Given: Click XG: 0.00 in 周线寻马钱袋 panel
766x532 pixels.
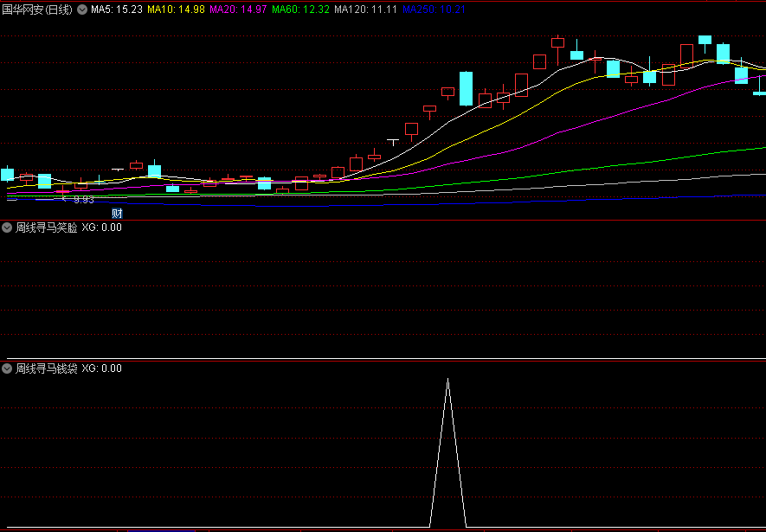Looking at the screenshot, I should tap(101, 369).
